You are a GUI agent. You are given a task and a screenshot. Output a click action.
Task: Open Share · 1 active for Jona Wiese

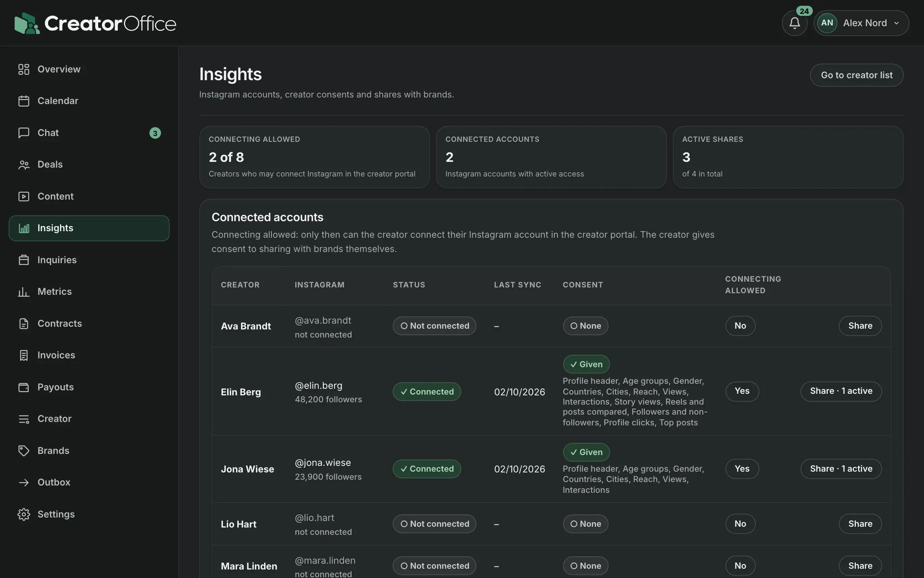click(x=841, y=469)
